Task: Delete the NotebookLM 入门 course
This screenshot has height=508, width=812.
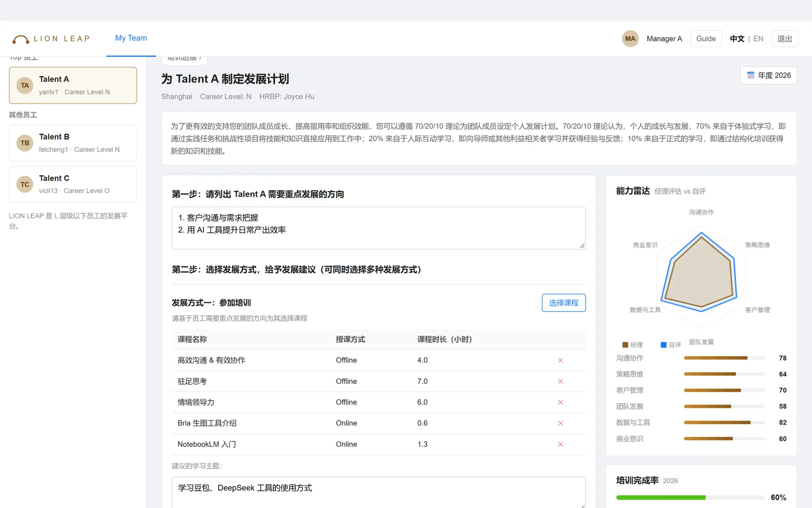Action: tap(560, 444)
